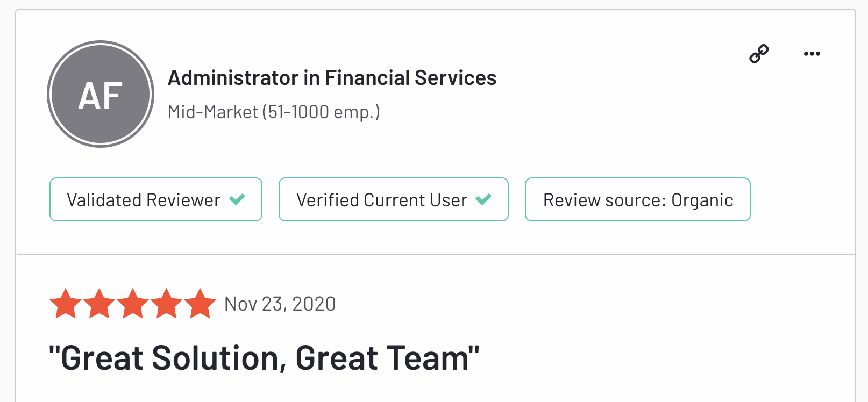
Task: Click the AF initials text
Action: pyautogui.click(x=101, y=96)
